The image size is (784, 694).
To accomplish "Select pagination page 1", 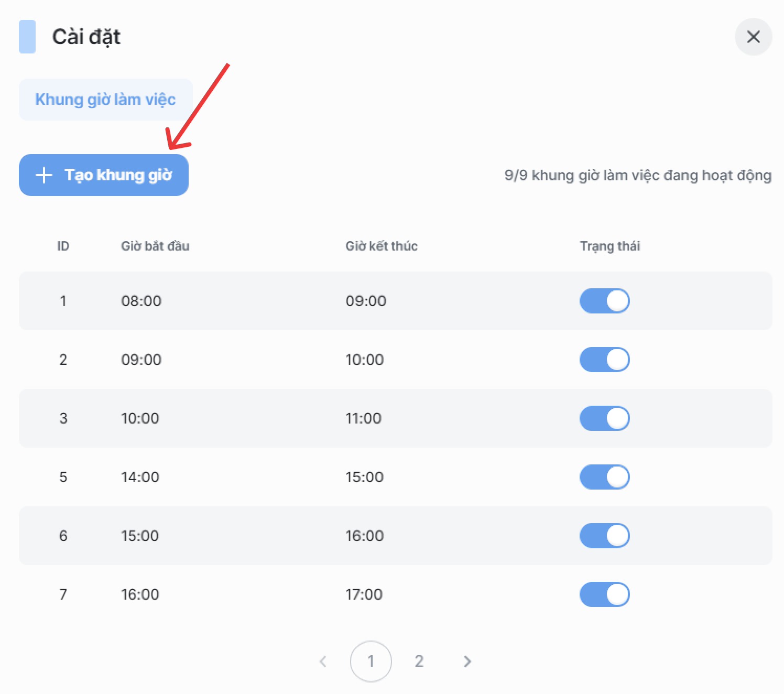I will (371, 662).
